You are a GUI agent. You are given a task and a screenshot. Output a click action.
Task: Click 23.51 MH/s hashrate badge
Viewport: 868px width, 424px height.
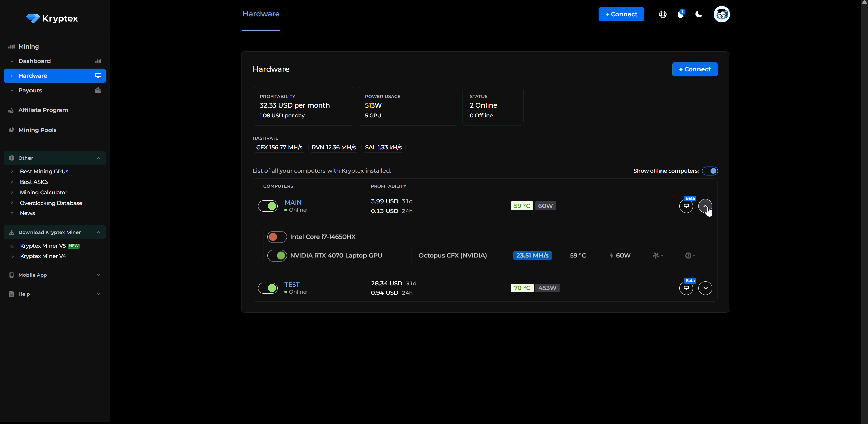pos(532,255)
